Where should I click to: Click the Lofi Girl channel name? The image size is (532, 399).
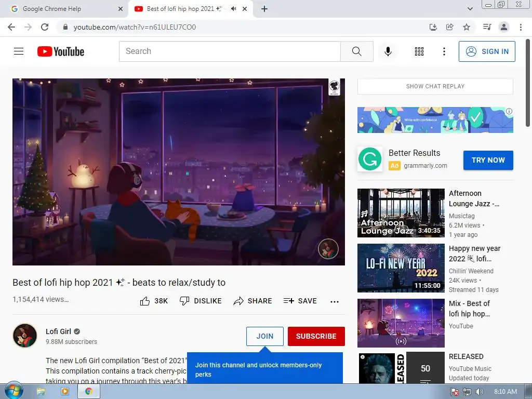[58, 331]
